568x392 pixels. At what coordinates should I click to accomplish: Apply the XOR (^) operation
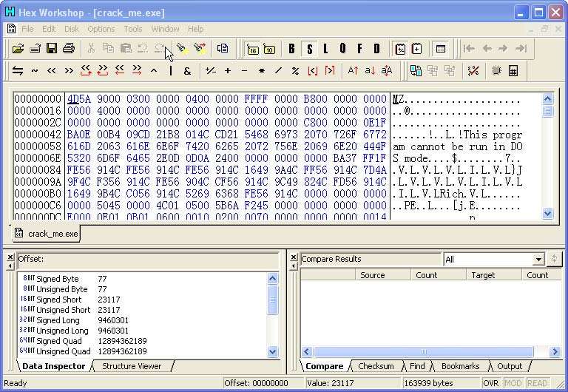[x=154, y=71]
